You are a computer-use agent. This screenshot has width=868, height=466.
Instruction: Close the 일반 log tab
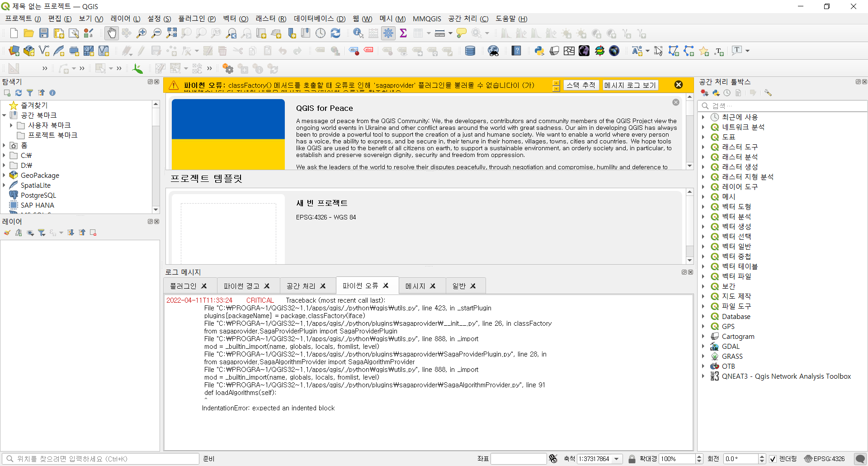pyautogui.click(x=473, y=286)
